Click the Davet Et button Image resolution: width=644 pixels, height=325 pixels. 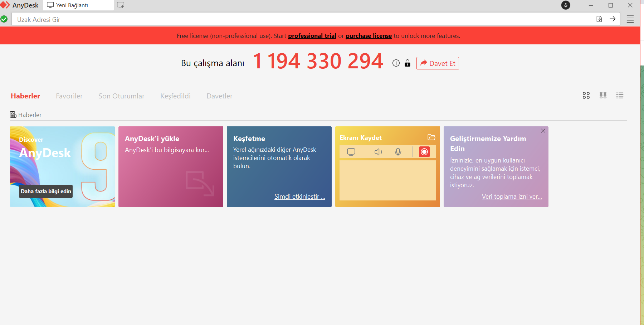pyautogui.click(x=438, y=63)
